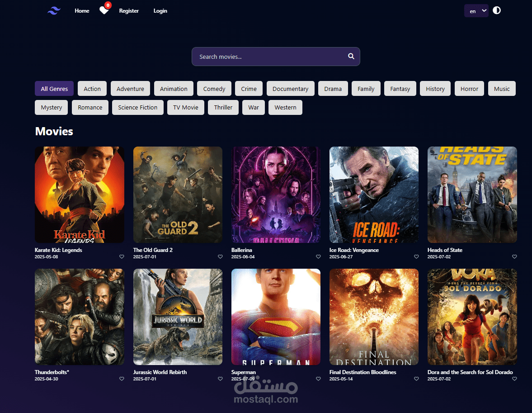Filter movies by Action genre
Viewport: 532px width, 413px height.
tap(92, 89)
